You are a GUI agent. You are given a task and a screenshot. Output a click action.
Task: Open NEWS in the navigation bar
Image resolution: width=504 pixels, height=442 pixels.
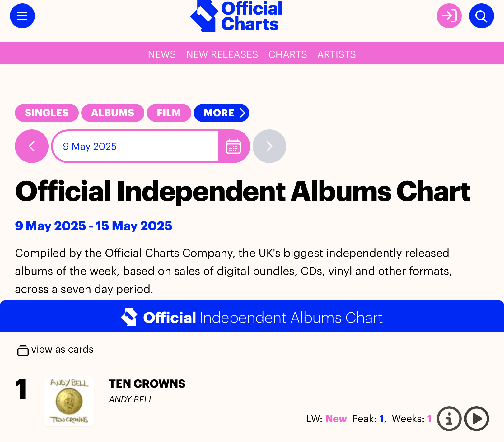click(x=162, y=54)
